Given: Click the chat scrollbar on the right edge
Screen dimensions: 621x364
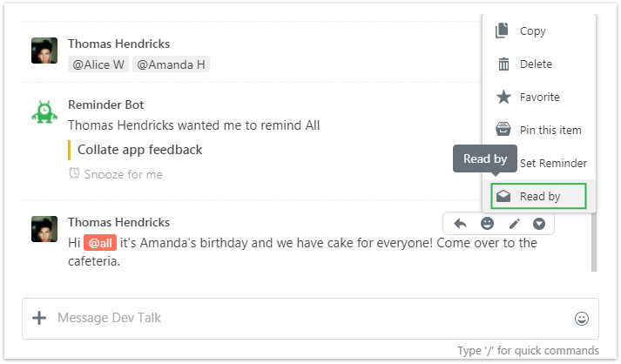Looking at the screenshot, I should [x=594, y=242].
